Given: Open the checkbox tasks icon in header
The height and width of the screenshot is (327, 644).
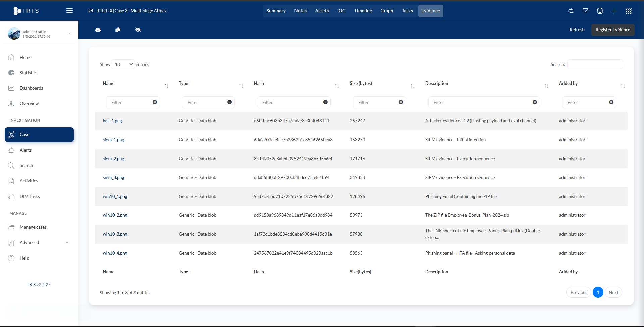Looking at the screenshot, I should click(x=585, y=11).
